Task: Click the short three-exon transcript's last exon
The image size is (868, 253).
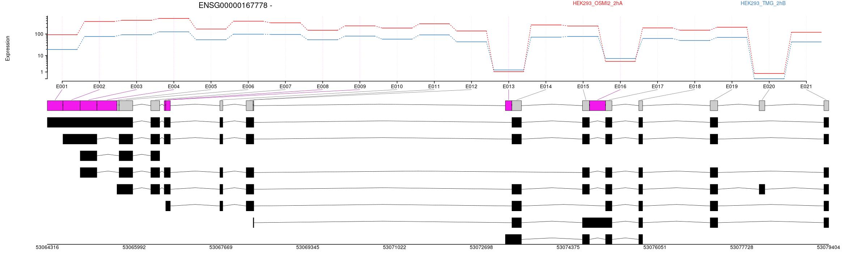Action: [x=155, y=156]
